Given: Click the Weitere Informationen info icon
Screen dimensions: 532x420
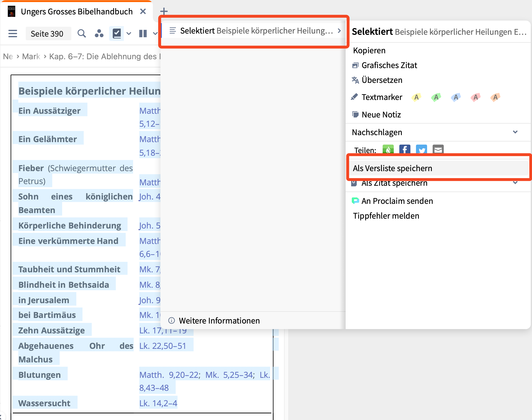Looking at the screenshot, I should [171, 320].
